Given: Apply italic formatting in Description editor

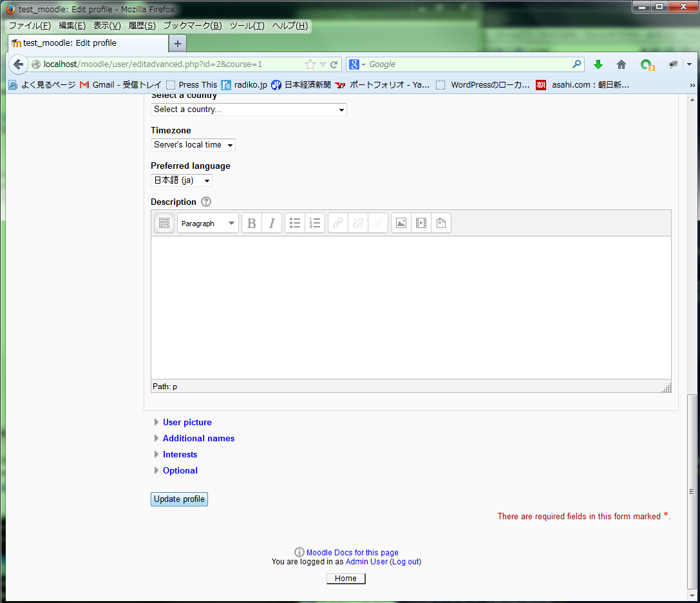Looking at the screenshot, I should coord(271,223).
